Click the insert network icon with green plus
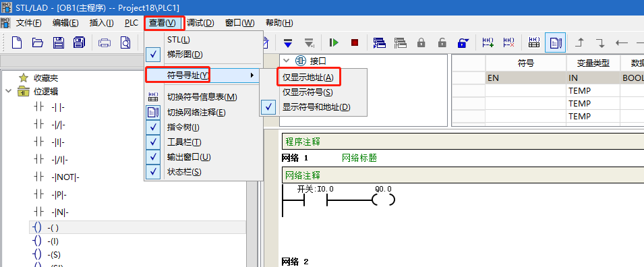This screenshot has width=644, height=267. [x=488, y=42]
